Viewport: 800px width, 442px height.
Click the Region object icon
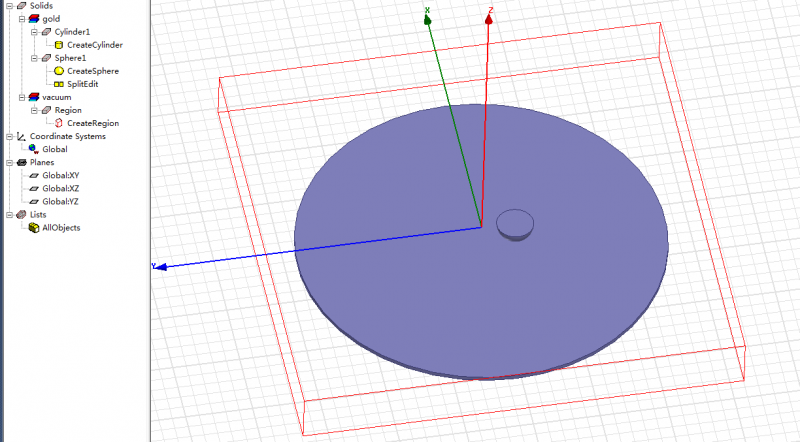click(46, 110)
